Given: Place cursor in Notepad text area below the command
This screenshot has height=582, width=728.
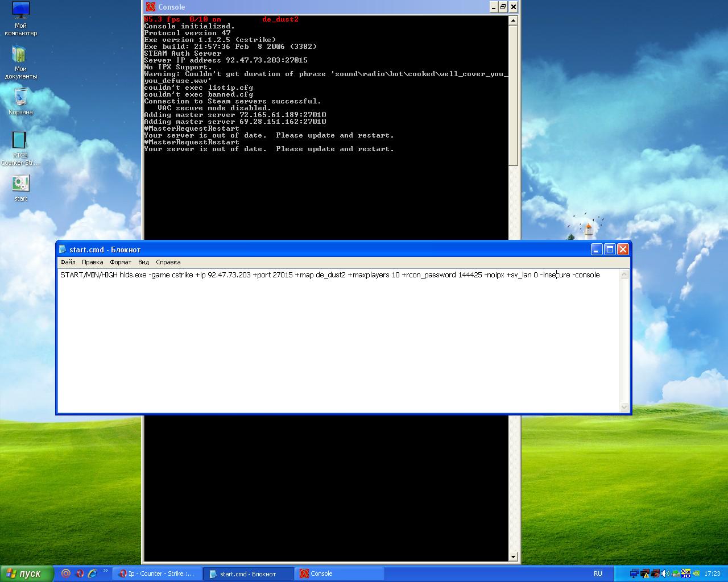Looking at the screenshot, I should (x=338, y=347).
